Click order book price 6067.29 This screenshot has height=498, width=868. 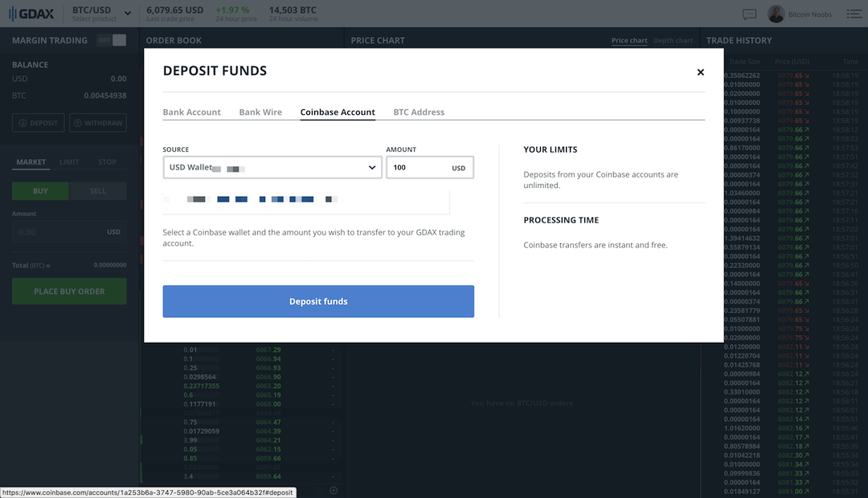point(268,349)
